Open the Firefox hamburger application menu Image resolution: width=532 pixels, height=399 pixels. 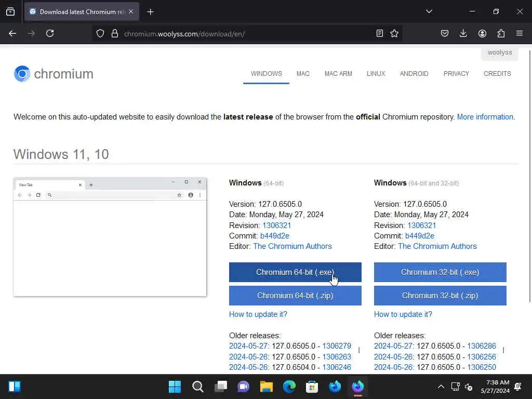520,33
